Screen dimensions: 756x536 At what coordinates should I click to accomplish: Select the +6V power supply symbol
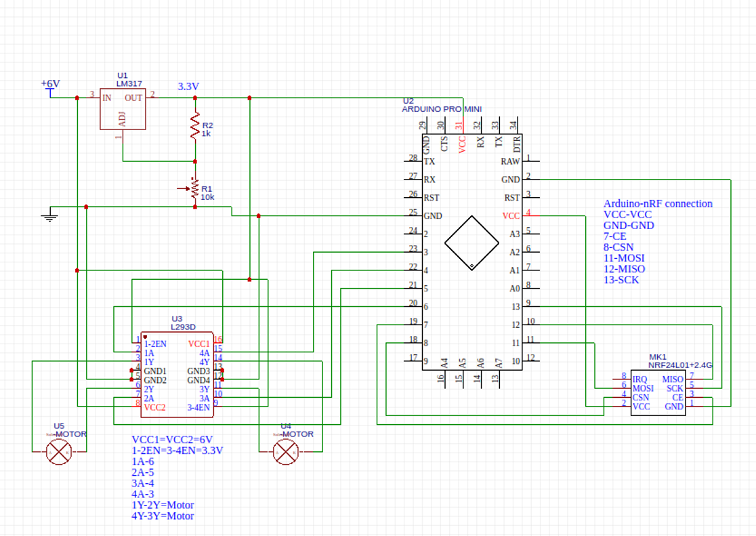(50, 84)
